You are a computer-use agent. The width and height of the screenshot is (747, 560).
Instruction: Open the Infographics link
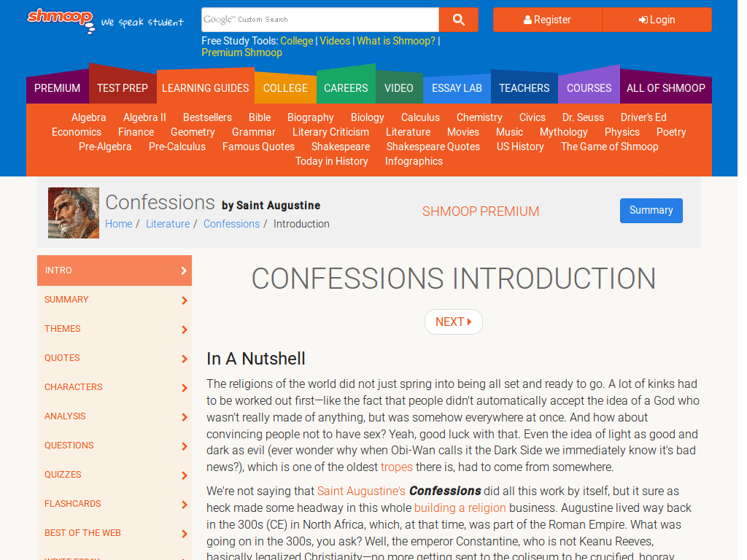point(414,161)
